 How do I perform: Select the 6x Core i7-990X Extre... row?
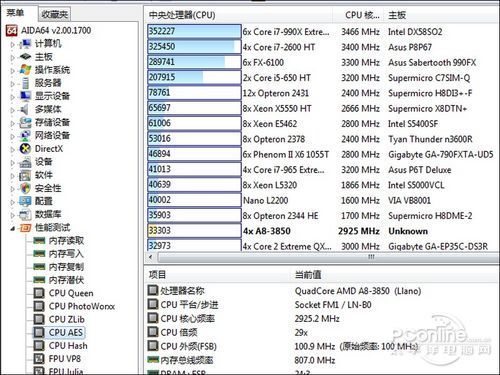(x=323, y=32)
